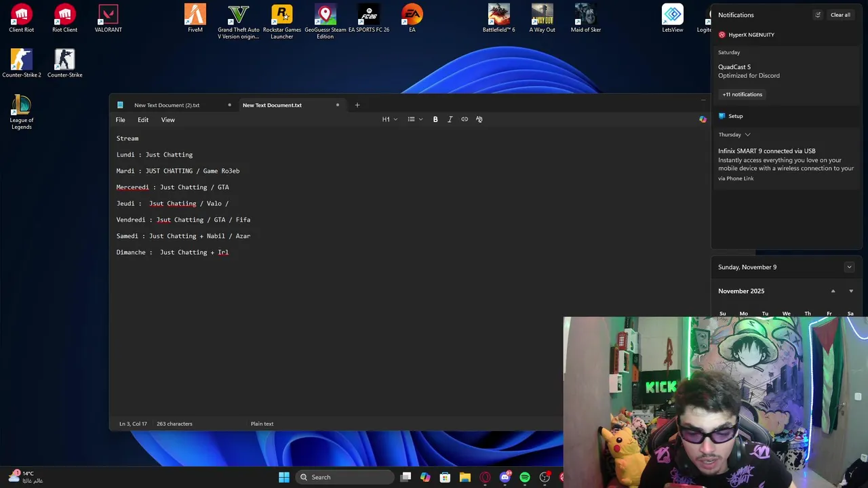
Task: Open Opera browser from the taskbar
Action: point(485,477)
